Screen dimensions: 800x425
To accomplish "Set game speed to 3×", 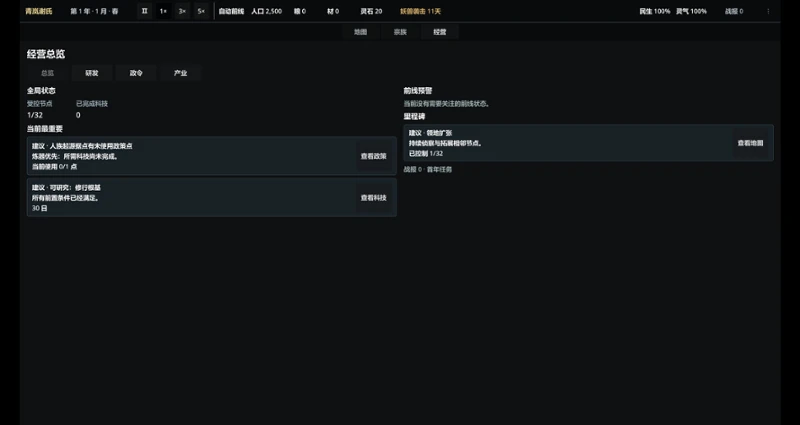I will coord(182,11).
